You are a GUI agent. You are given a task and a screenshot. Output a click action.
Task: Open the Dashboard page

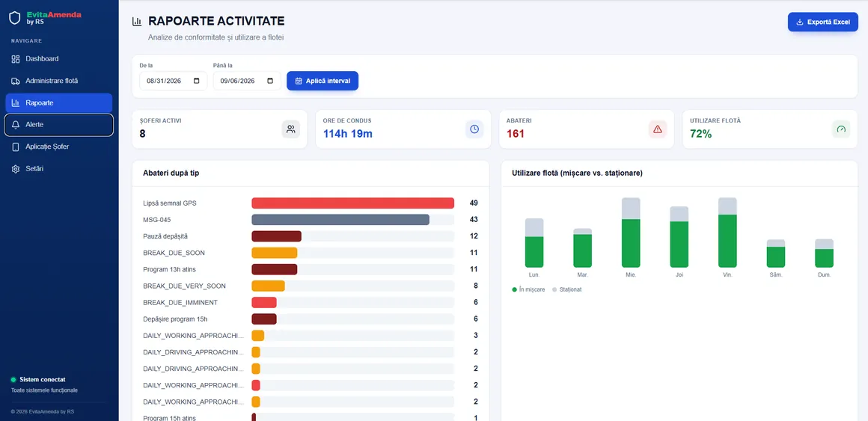point(58,58)
